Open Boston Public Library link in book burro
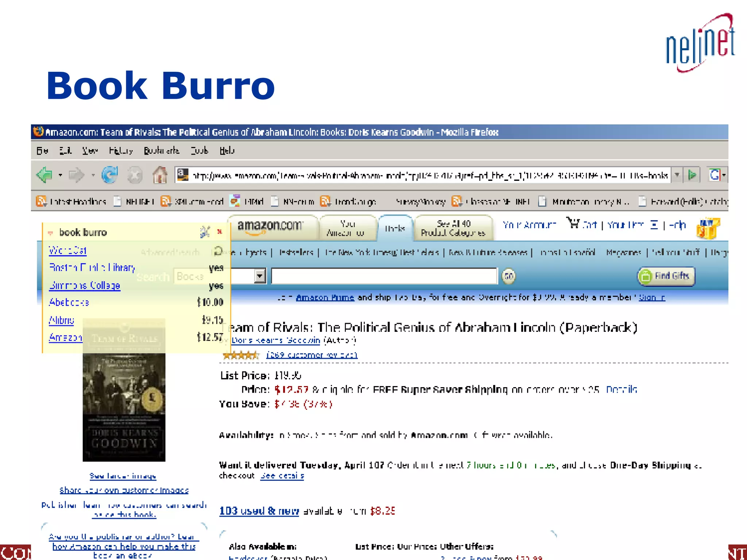The height and width of the screenshot is (560, 747). coord(92,268)
